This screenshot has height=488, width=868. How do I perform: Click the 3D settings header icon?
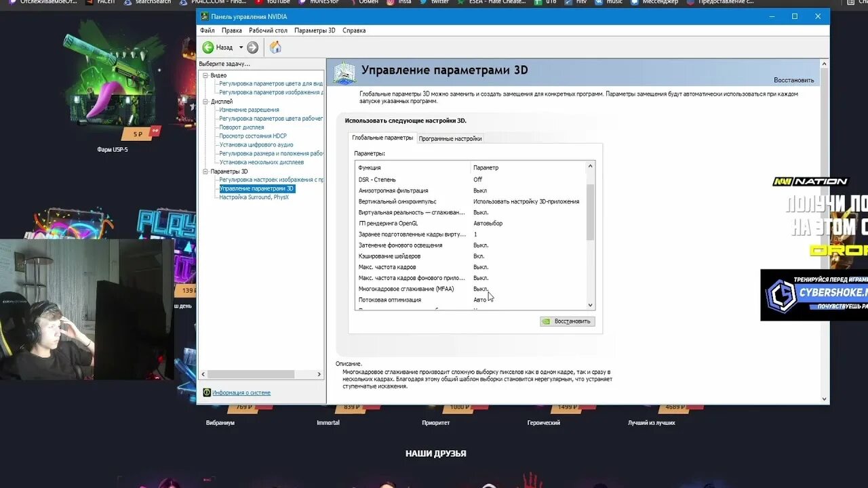[344, 73]
